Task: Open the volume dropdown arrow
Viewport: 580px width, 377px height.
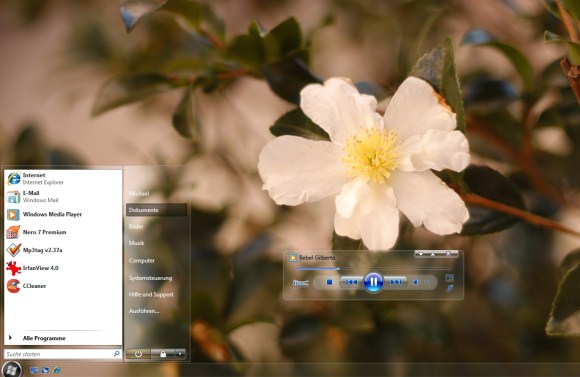Action: click(x=426, y=282)
